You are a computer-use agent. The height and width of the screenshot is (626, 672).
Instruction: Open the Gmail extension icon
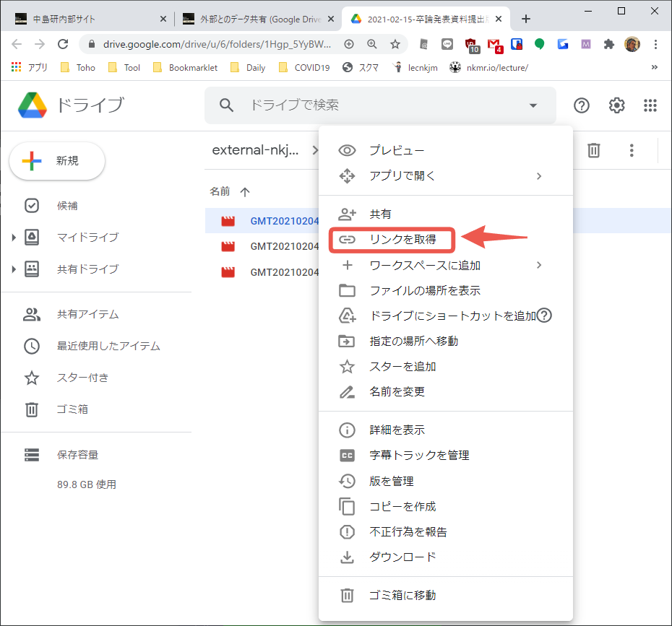click(x=494, y=45)
